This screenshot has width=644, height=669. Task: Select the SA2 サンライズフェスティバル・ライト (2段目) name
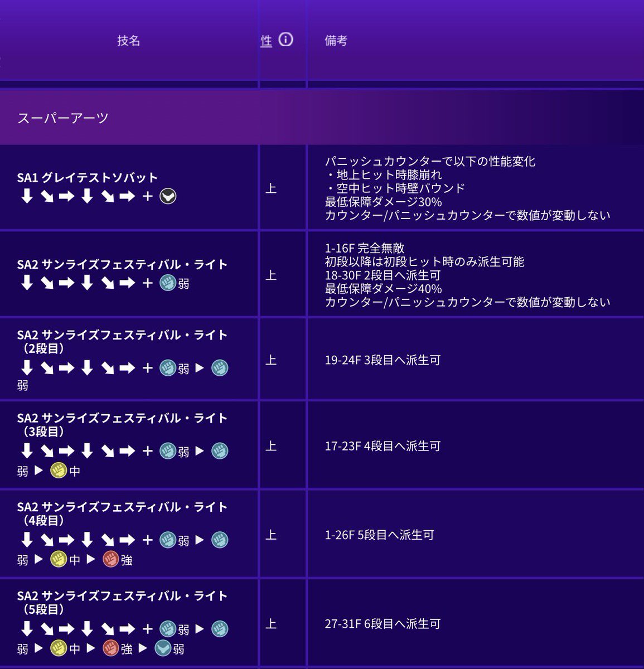pyautogui.click(x=122, y=341)
